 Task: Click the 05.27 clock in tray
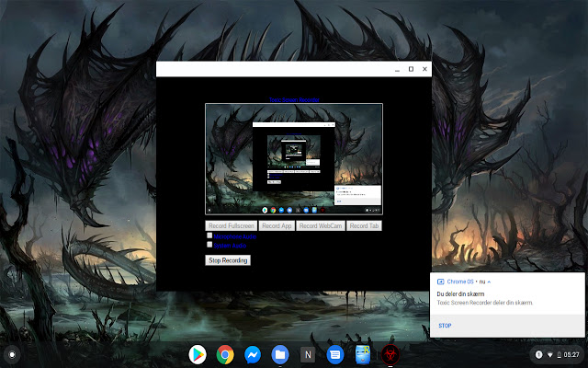(571, 354)
